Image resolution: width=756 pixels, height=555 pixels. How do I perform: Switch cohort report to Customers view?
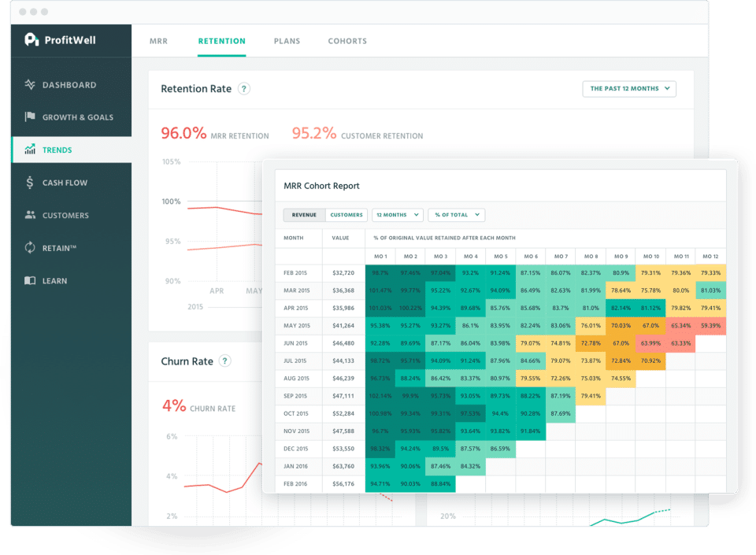pos(345,214)
